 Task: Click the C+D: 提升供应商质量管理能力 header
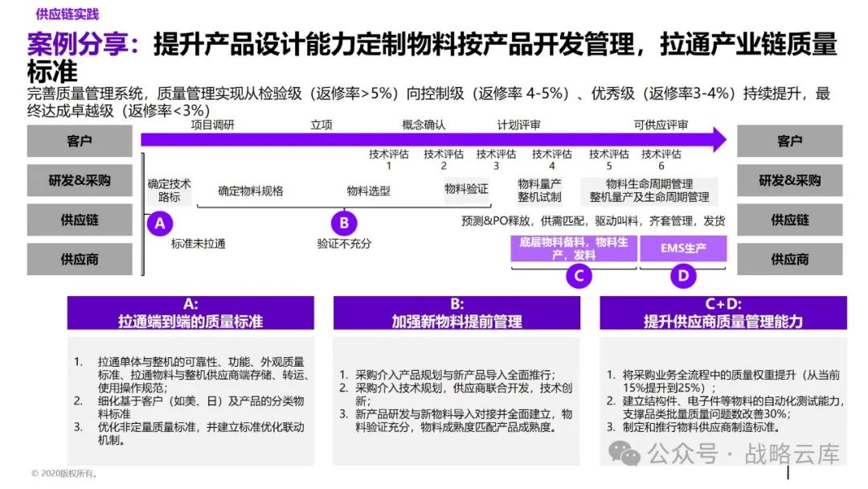723,313
